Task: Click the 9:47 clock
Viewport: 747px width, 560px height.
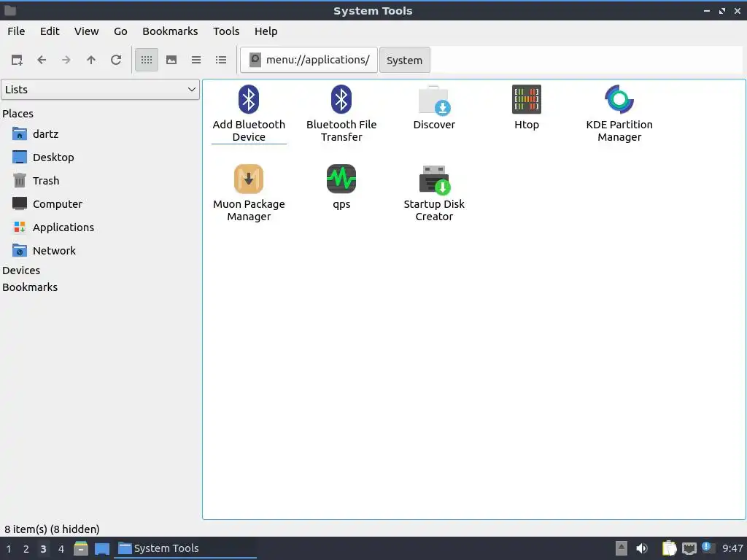Action: coord(732,548)
